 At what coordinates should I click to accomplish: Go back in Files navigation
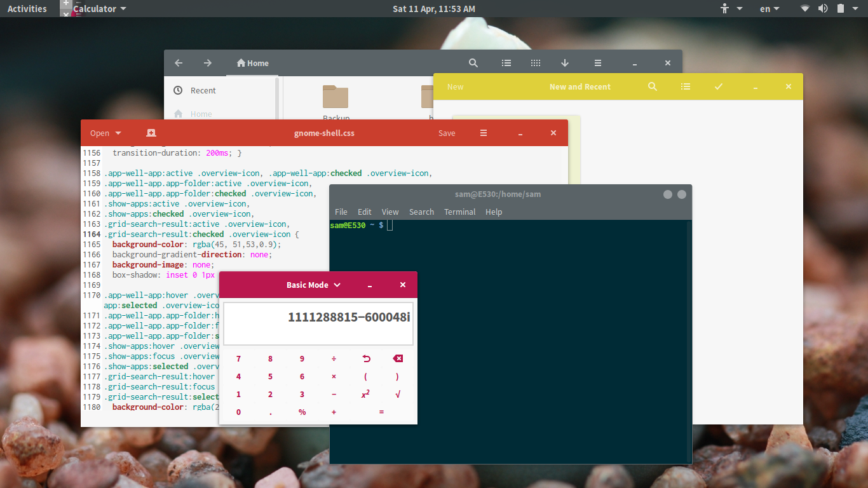pos(179,63)
